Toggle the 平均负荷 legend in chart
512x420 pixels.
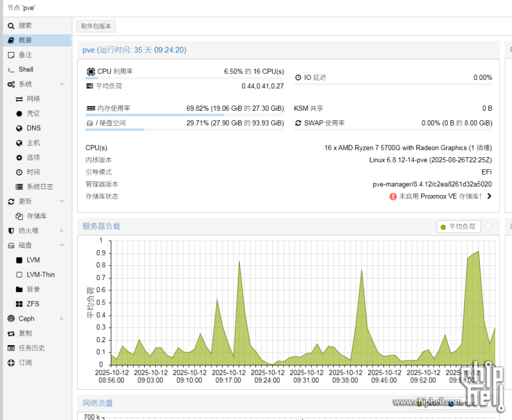coord(458,227)
